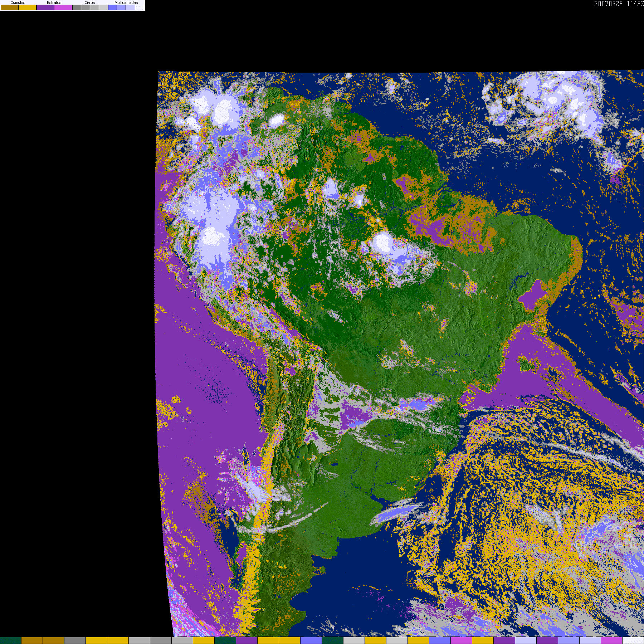Click the rightmost white cell in bottom strip
The image size is (644, 644).
tap(633, 640)
